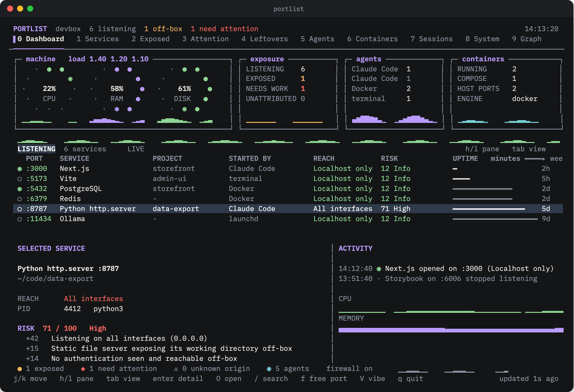Select the PostgreSQL service row
Screen dimensions: 574x392
(288, 189)
